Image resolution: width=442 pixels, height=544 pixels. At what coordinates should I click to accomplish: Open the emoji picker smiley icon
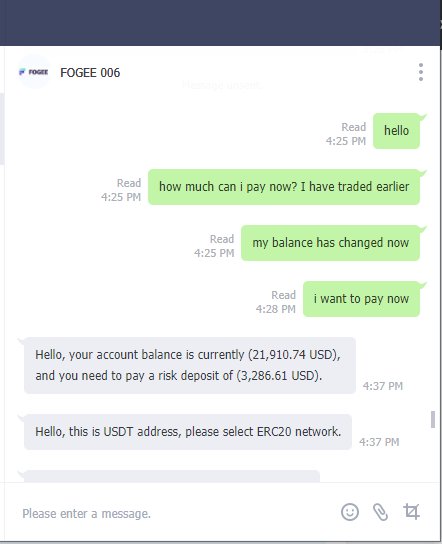point(350,512)
